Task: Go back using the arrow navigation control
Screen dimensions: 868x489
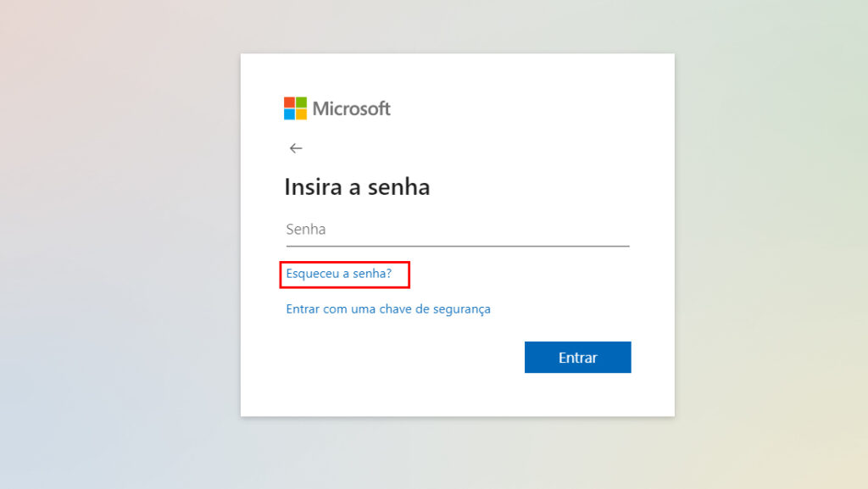Action: 295,147
